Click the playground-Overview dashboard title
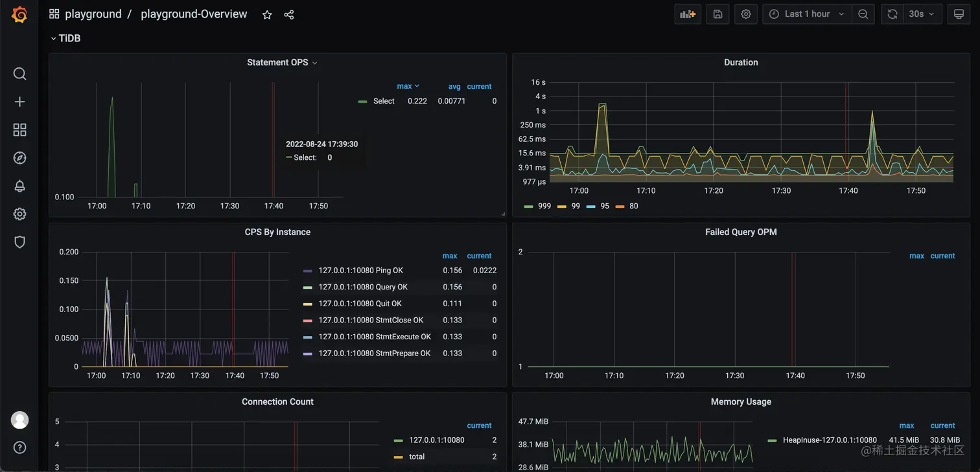Image resolution: width=980 pixels, height=472 pixels. click(194, 14)
